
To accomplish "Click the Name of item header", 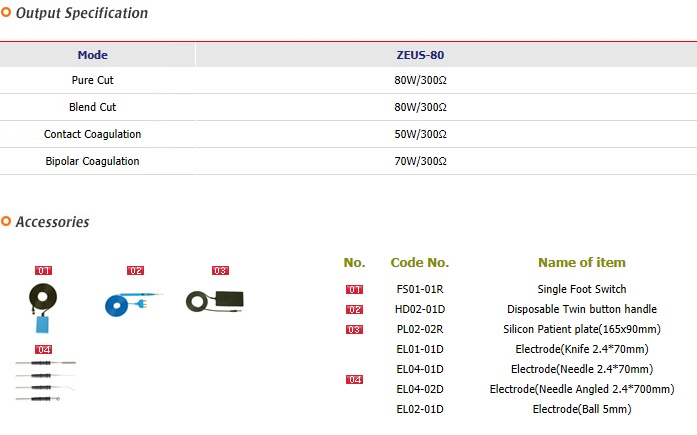I will coord(582,263).
